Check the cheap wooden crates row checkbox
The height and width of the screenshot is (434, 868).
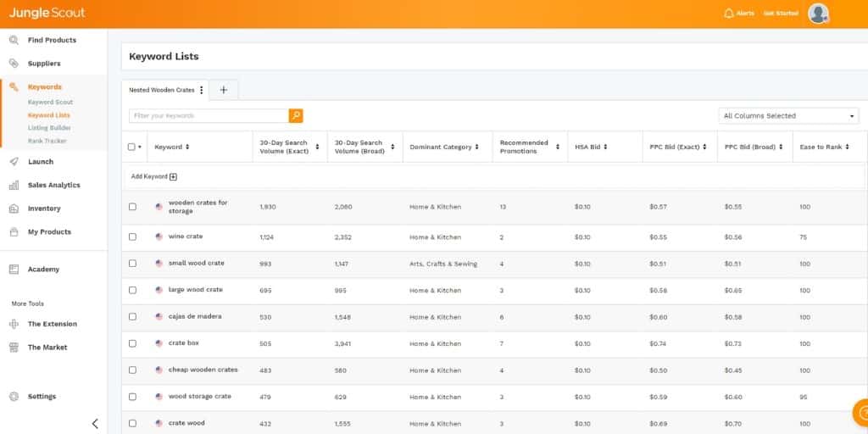tap(132, 370)
